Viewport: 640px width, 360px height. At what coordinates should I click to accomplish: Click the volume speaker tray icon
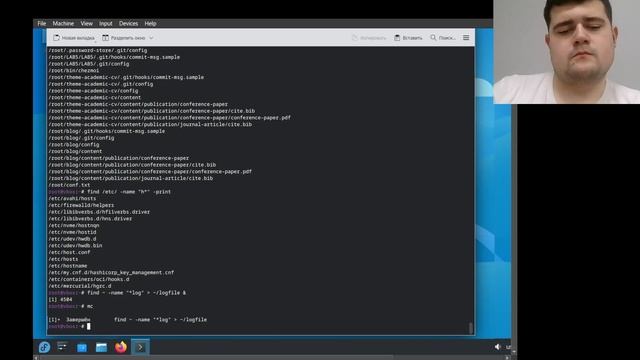[x=497, y=347]
